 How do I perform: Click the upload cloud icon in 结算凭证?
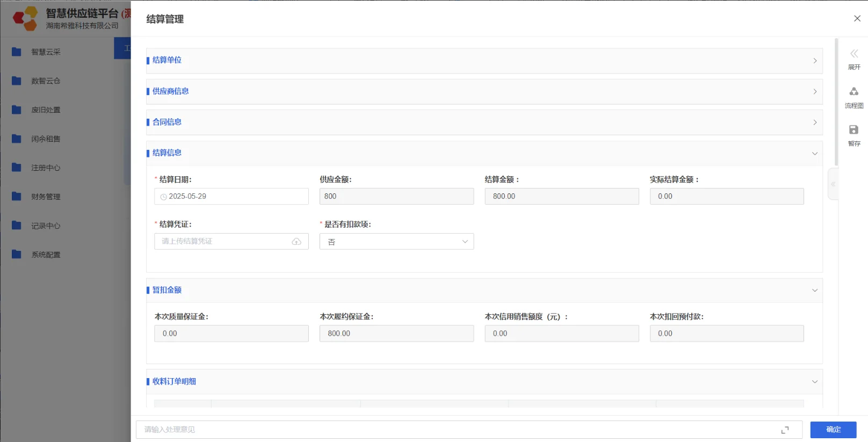(296, 242)
